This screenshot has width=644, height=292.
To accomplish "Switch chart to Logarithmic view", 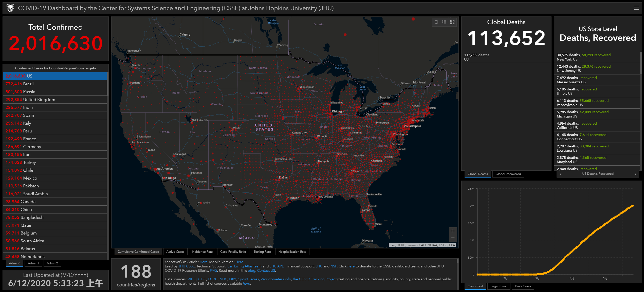I will pyautogui.click(x=499, y=286).
